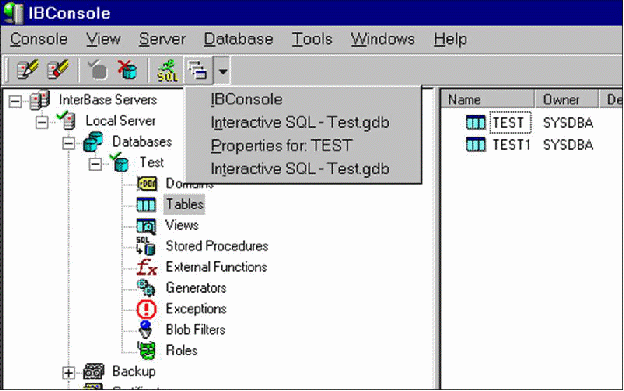Select External Functions tree label
Viewport: 624px width, 391px height.
coord(216,267)
